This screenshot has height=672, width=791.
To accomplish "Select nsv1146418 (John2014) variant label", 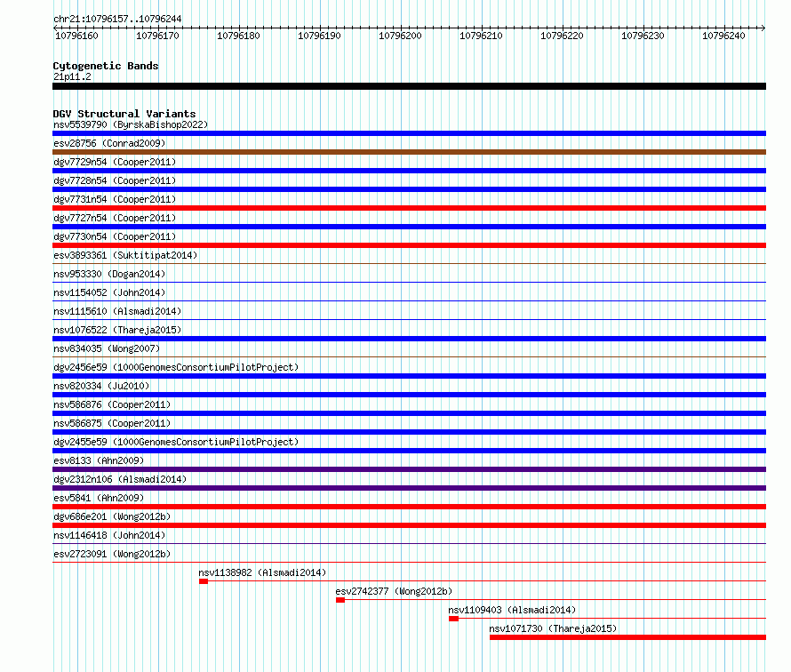I will (x=109, y=535).
